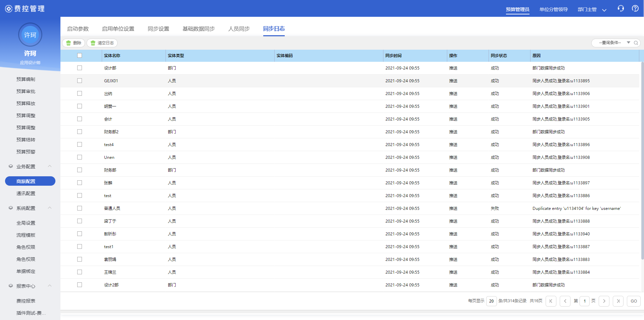
Task: Select the checkbox for row 财务部2
Action: click(80, 132)
